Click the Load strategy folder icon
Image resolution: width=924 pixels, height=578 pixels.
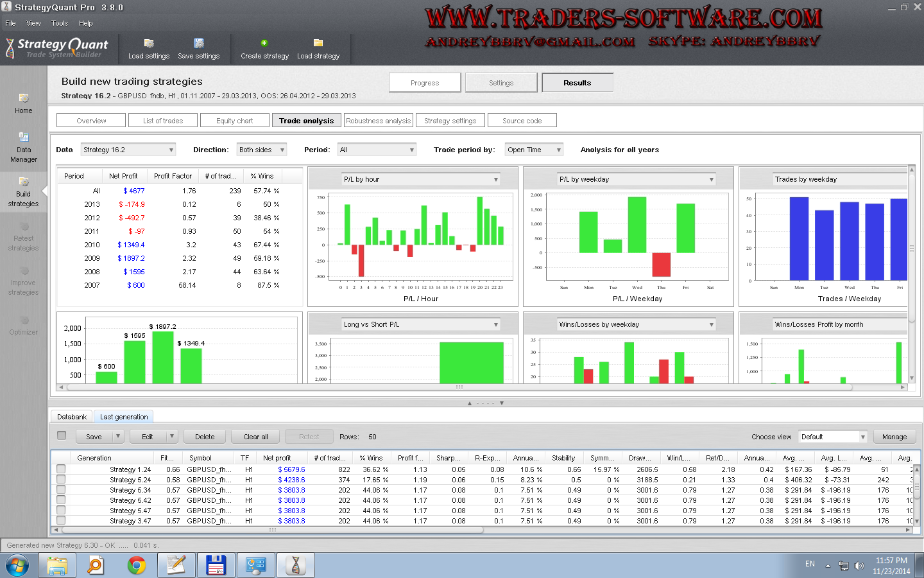click(318, 44)
